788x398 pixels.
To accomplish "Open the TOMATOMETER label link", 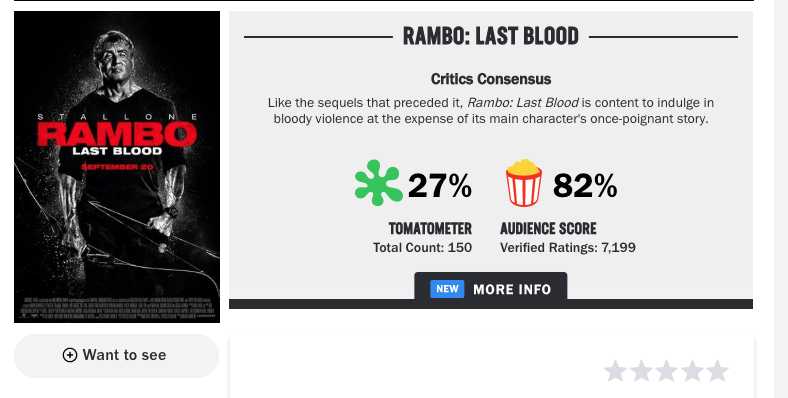I will pos(430,229).
